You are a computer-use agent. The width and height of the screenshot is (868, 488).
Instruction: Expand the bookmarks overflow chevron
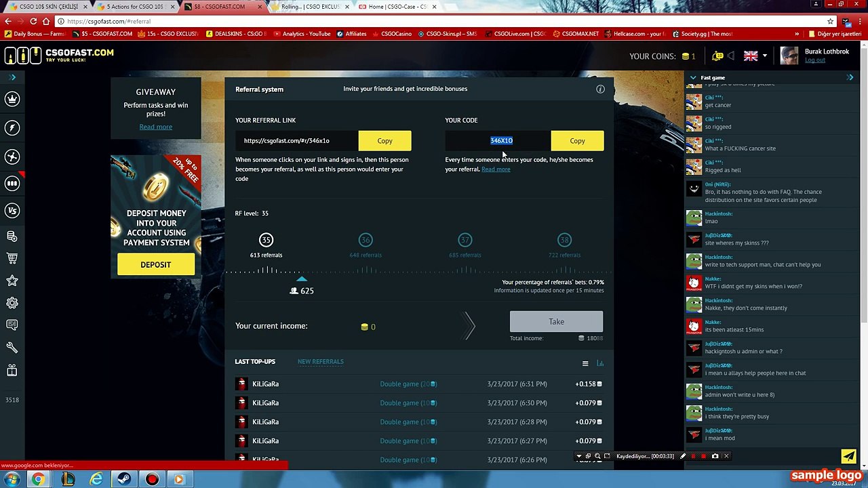coord(797,34)
